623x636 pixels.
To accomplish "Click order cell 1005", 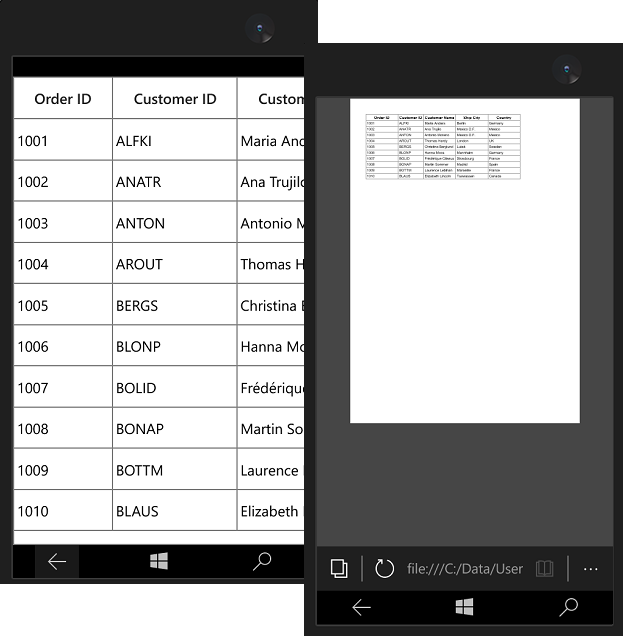I will click(63, 305).
